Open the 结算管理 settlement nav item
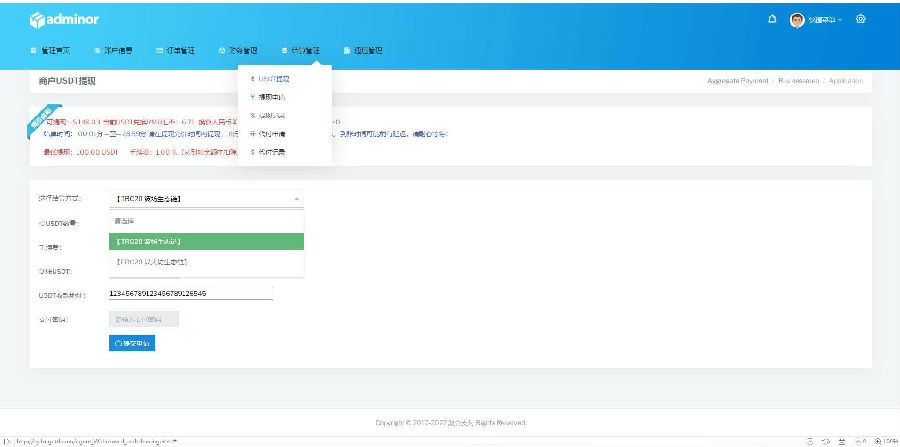This screenshot has width=900, height=447. (x=300, y=50)
